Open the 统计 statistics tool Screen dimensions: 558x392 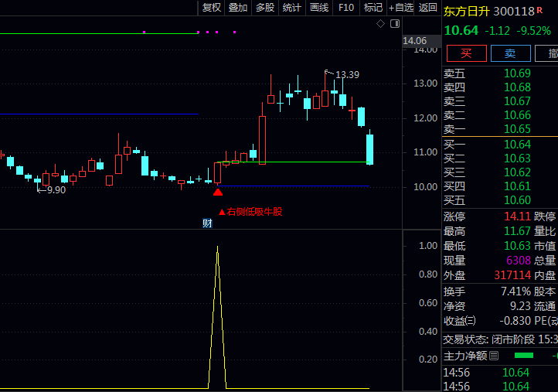point(292,8)
